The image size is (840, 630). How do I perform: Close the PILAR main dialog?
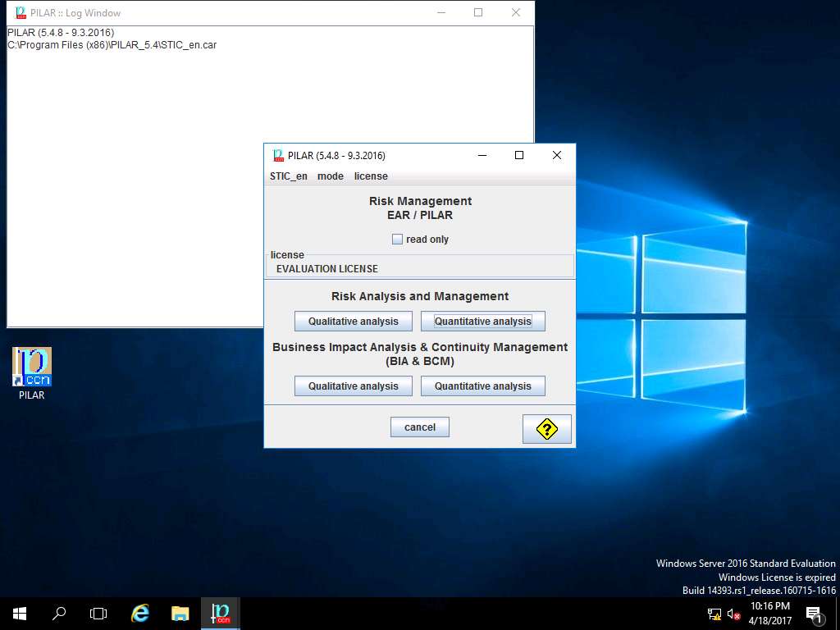(557, 155)
